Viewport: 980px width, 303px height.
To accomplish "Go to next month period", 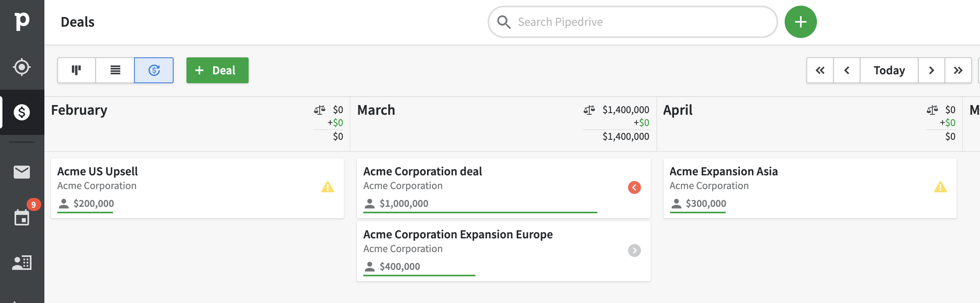I will (x=931, y=70).
